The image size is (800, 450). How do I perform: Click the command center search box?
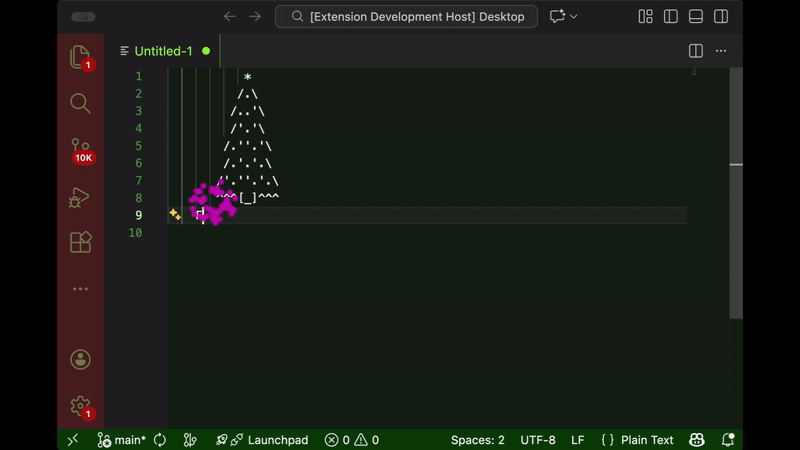click(406, 17)
